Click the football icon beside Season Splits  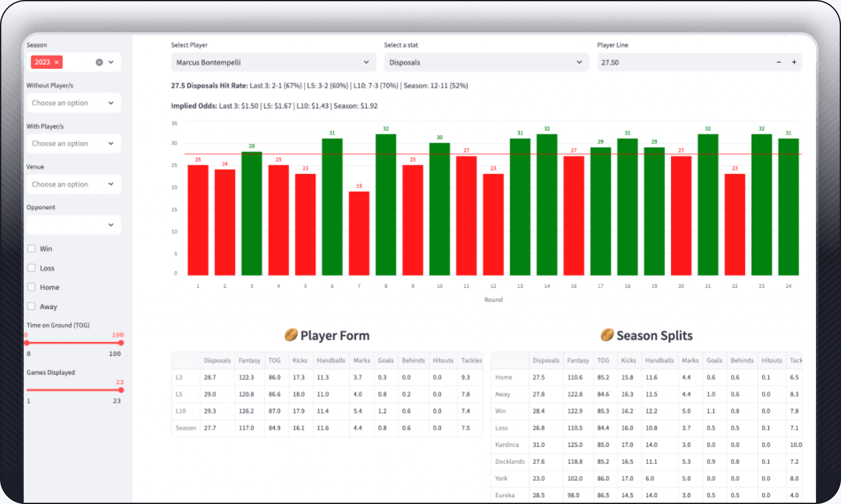point(607,335)
